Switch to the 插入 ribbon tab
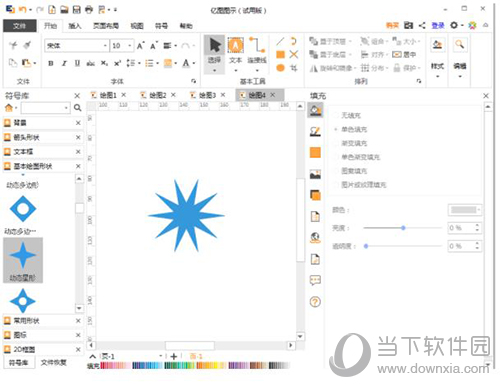500x387 pixels. (x=75, y=26)
